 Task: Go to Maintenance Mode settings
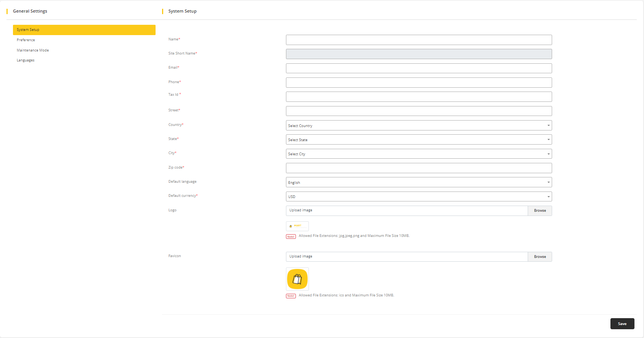click(x=33, y=50)
